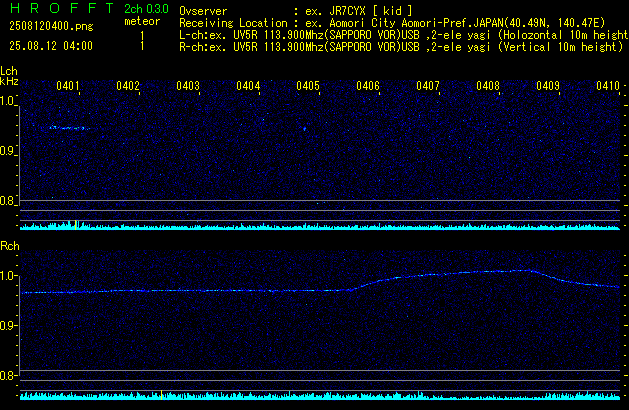Click the Lch channel label
629x410 pixels.
point(9,71)
